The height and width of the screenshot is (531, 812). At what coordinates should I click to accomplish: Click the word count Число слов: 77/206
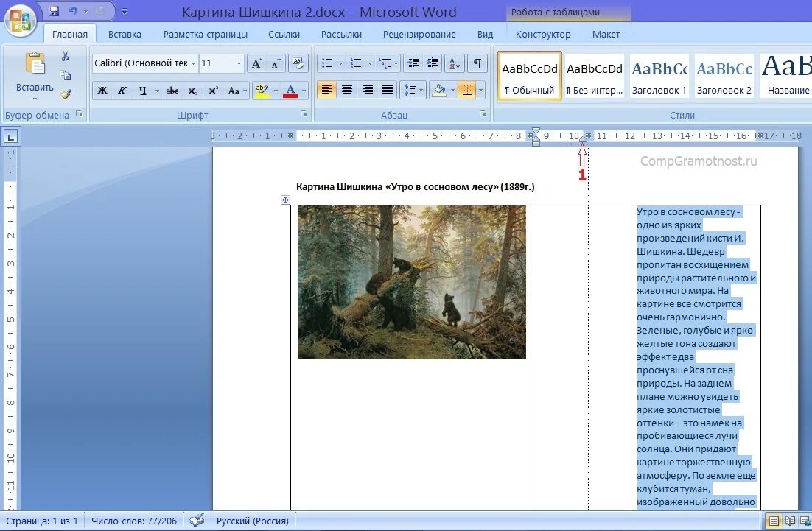[x=133, y=521]
